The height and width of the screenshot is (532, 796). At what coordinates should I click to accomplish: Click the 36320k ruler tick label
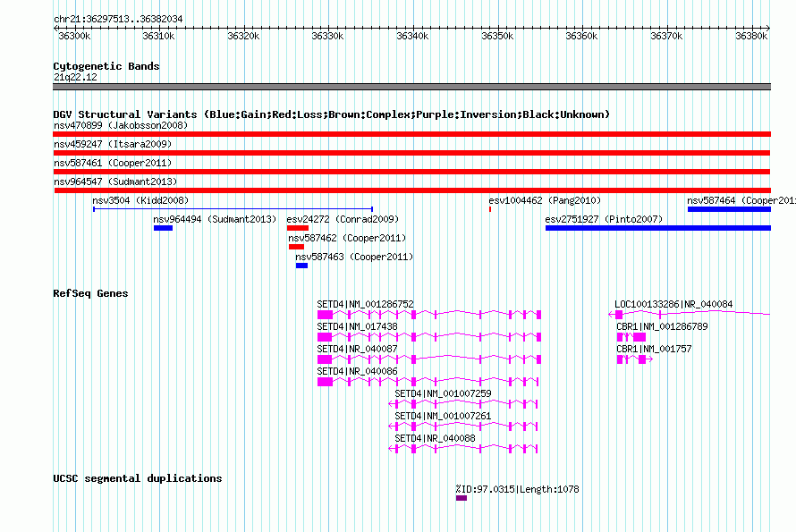pyautogui.click(x=243, y=36)
